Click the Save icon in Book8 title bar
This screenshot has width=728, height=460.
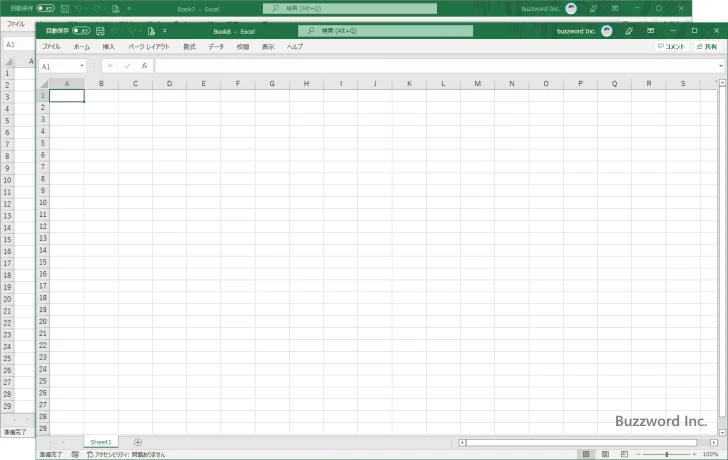[x=100, y=31]
